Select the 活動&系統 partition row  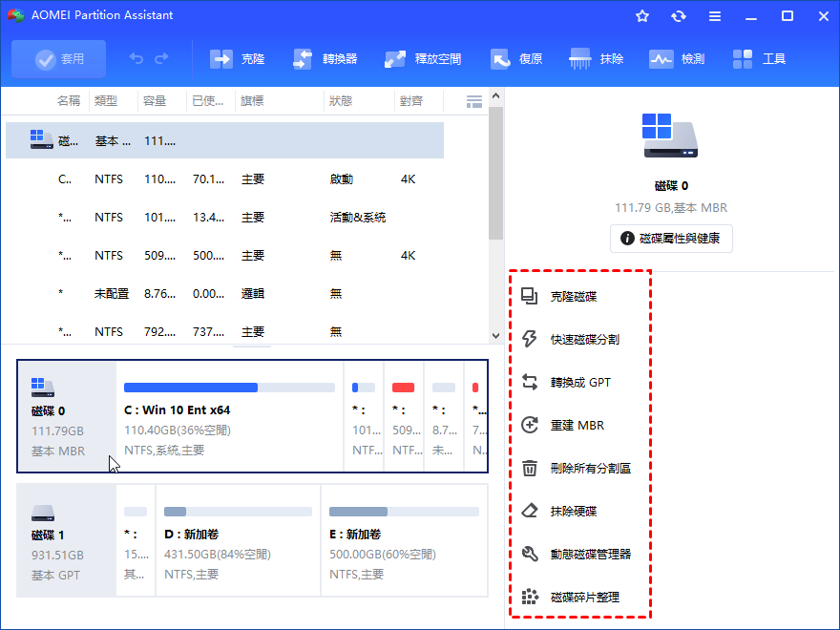point(224,217)
